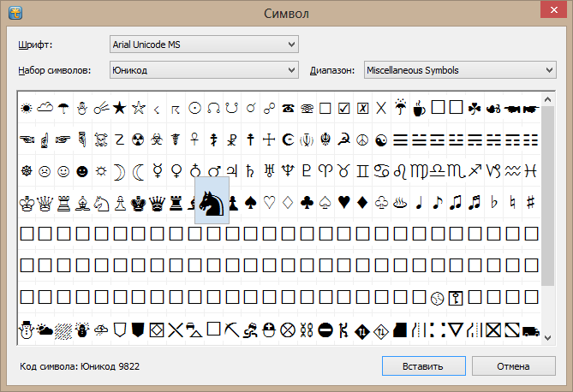Choose the black spade suit symbol

[251, 202]
